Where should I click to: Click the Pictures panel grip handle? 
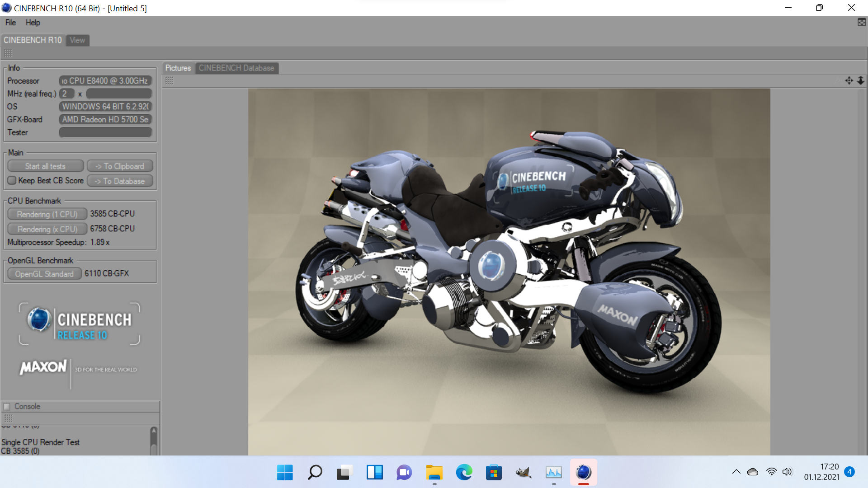click(169, 81)
